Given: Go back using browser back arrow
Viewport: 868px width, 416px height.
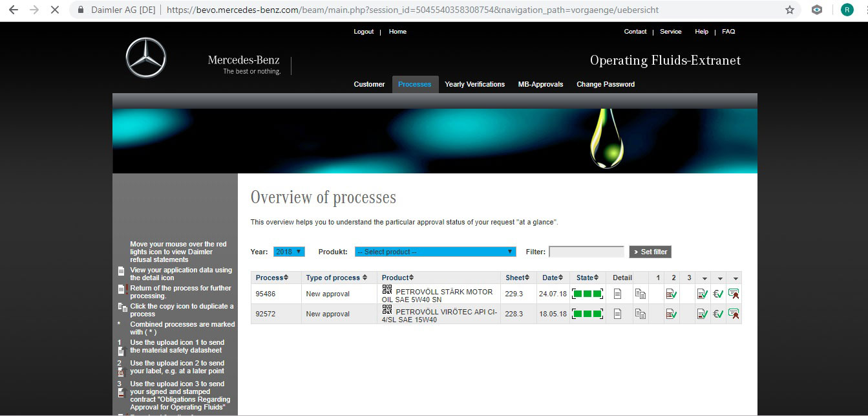Looking at the screenshot, I should click(x=14, y=10).
